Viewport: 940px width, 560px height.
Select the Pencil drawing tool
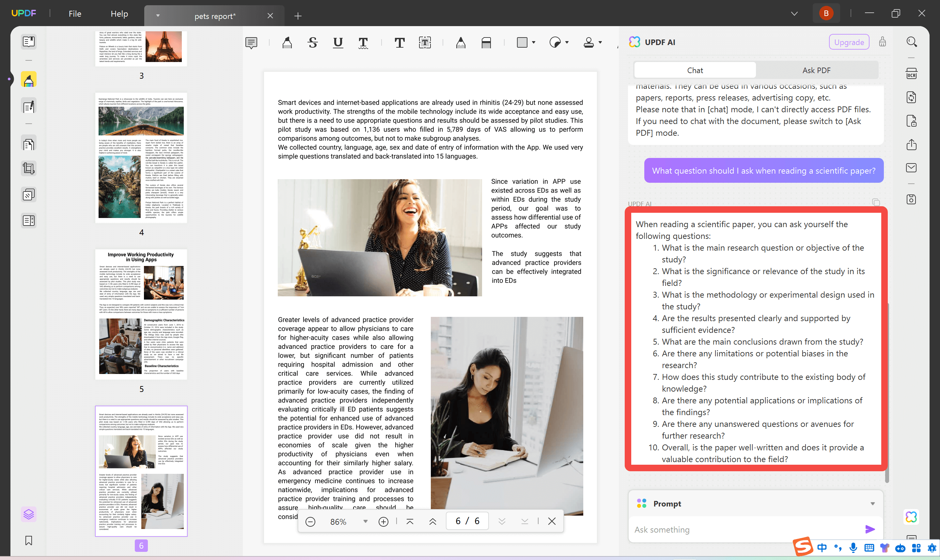tap(461, 43)
